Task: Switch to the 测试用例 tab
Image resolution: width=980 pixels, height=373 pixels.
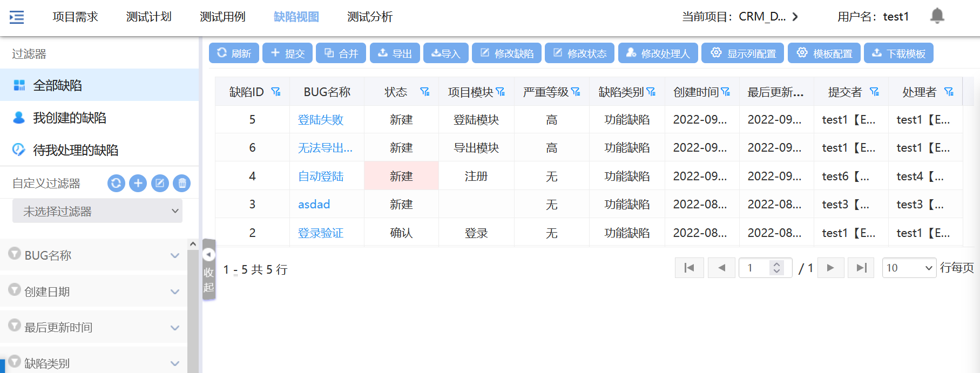Action: coord(222,17)
